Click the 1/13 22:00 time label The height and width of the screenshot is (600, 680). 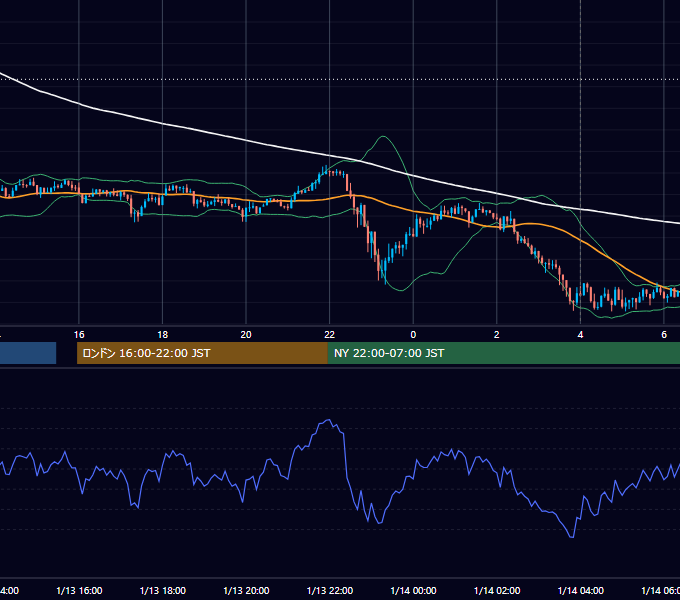330,590
